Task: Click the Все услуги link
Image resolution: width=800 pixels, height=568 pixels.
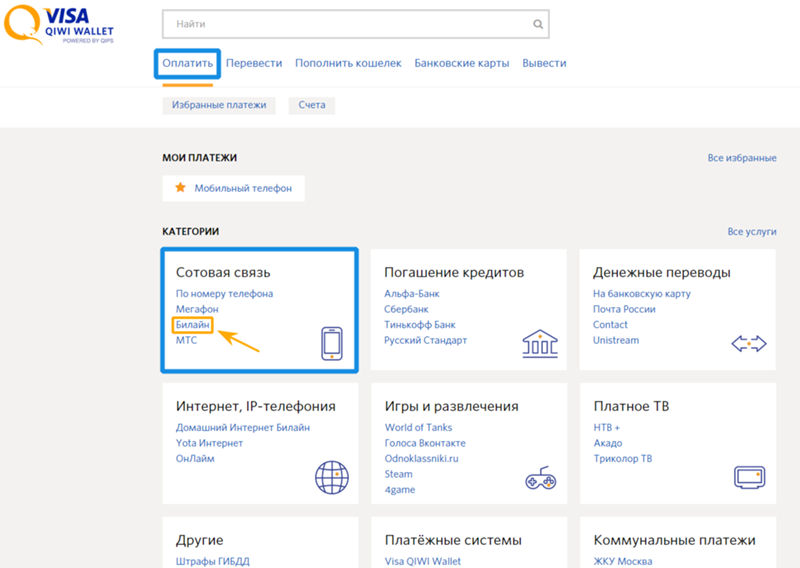Action: 752,232
